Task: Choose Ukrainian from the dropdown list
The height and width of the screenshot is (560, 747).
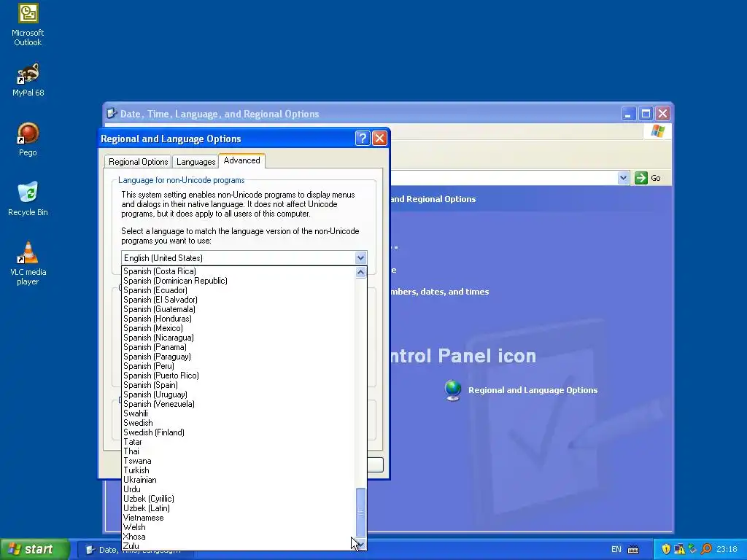Action: click(239, 480)
